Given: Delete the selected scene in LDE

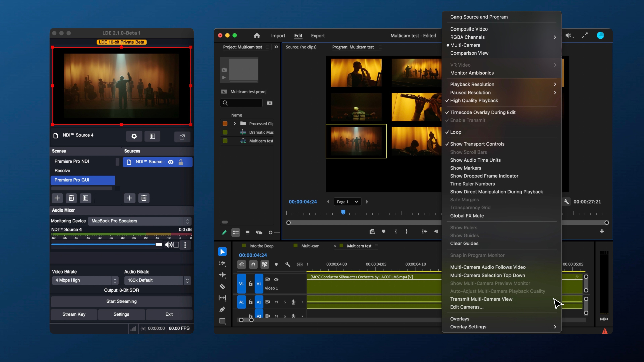Looking at the screenshot, I should click(x=71, y=198).
